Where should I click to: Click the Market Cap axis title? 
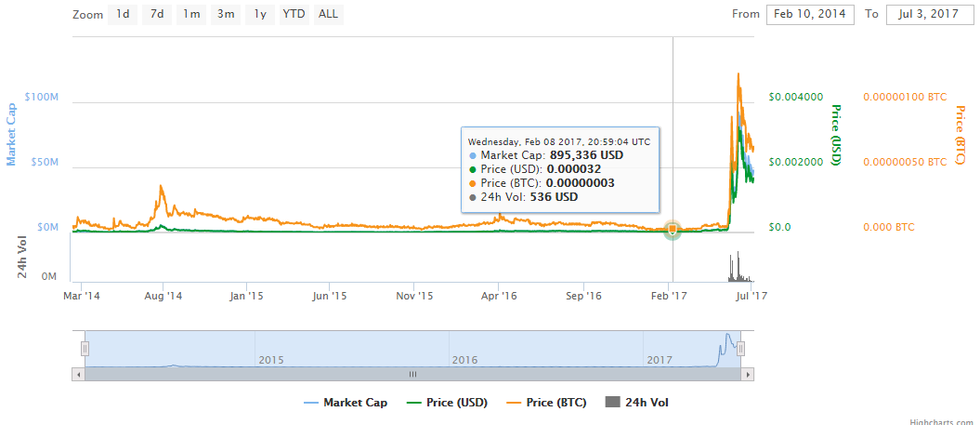coord(11,135)
